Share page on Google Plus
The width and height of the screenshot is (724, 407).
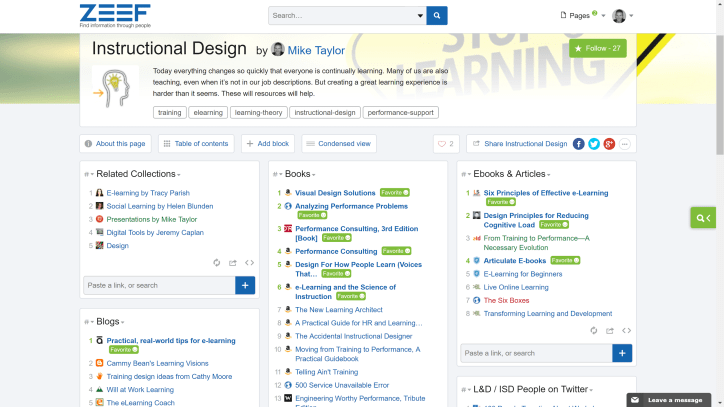click(x=609, y=144)
